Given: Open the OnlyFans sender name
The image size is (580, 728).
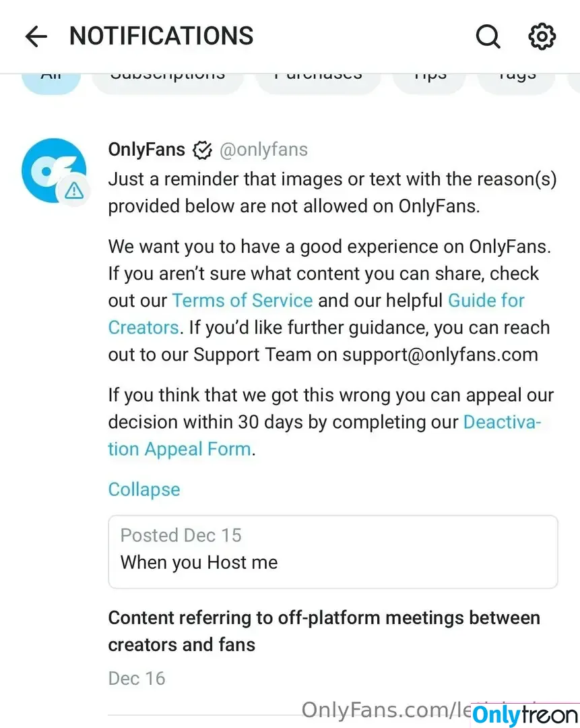Looking at the screenshot, I should coord(147,150).
